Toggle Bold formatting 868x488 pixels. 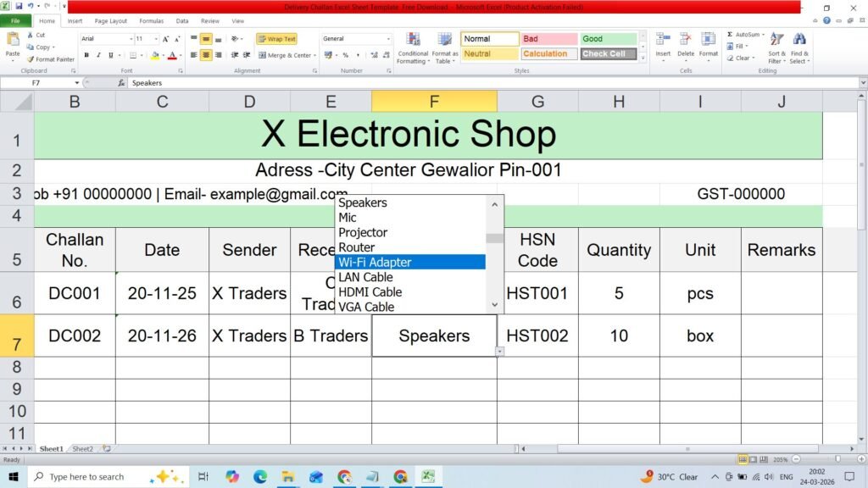click(x=86, y=55)
